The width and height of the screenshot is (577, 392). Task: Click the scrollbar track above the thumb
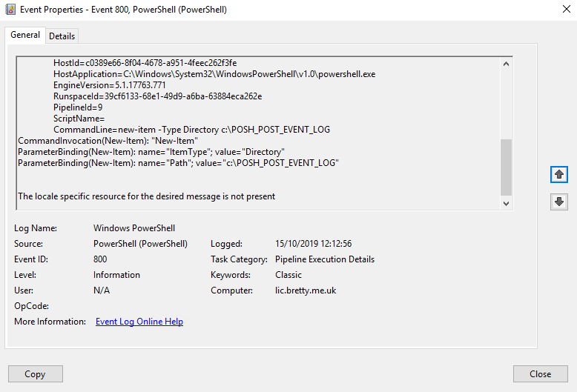point(507,104)
